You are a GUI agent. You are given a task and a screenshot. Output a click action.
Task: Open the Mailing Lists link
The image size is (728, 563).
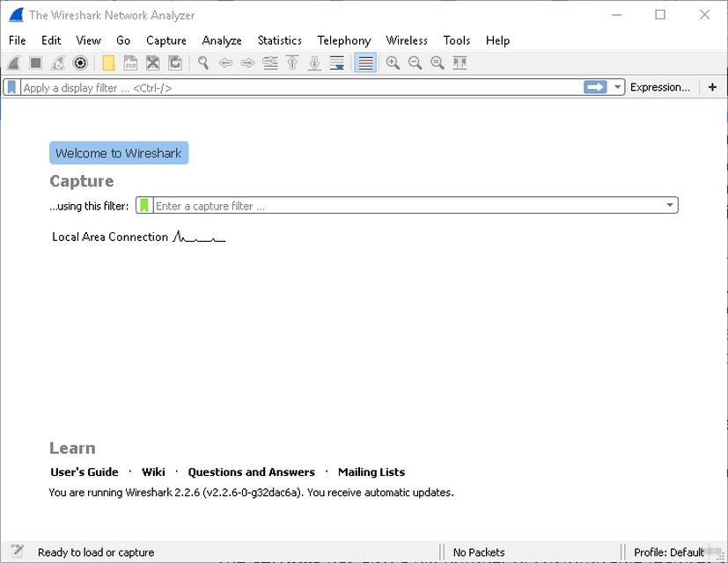pyautogui.click(x=371, y=472)
